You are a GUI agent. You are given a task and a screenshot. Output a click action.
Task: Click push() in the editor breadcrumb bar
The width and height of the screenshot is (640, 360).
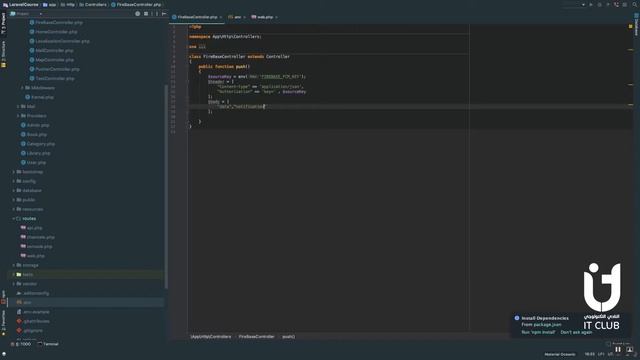click(x=289, y=337)
